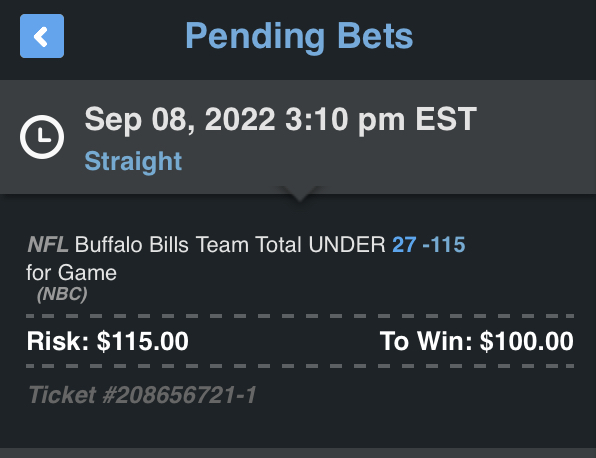This screenshot has width=596, height=458.
Task: Tap the blue back arrow button
Action: point(42,36)
